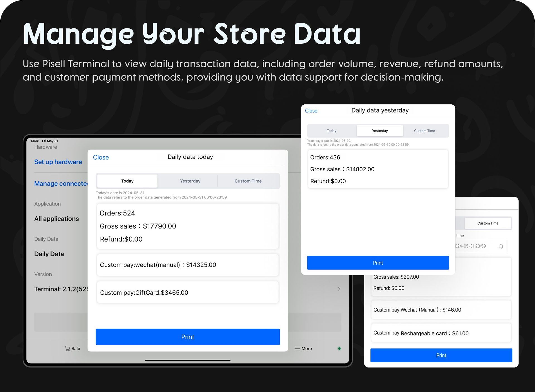Close the Daily data today dialog
535x392 pixels.
pyautogui.click(x=101, y=157)
